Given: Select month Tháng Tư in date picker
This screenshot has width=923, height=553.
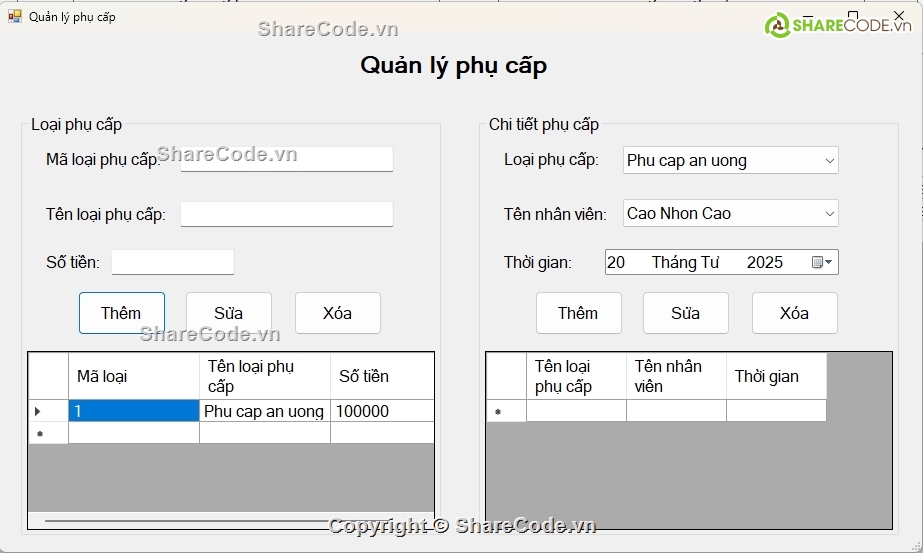Looking at the screenshot, I should coord(685,263).
